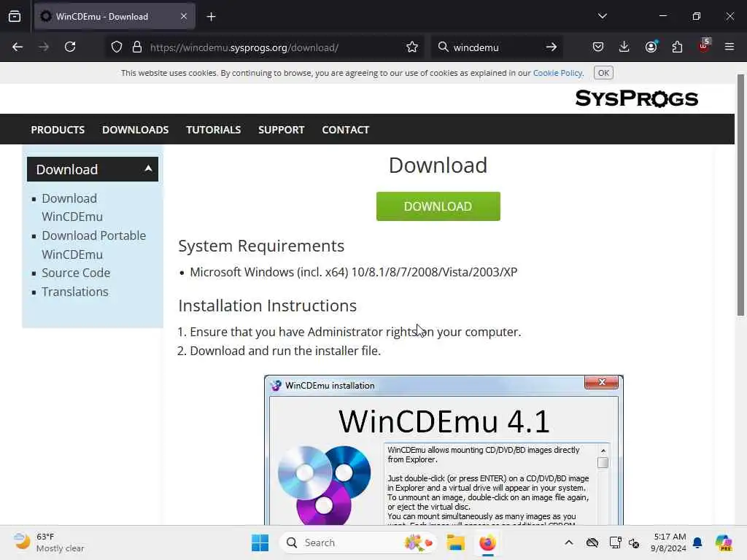Image resolution: width=747 pixels, height=560 pixels.
Task: Open the Source Code sidebar link
Action: pyautogui.click(x=76, y=273)
